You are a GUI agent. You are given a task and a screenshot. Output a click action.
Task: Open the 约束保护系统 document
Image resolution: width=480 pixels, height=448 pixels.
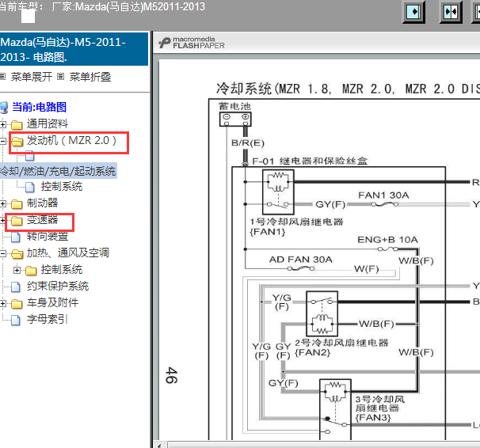pyautogui.click(x=58, y=286)
